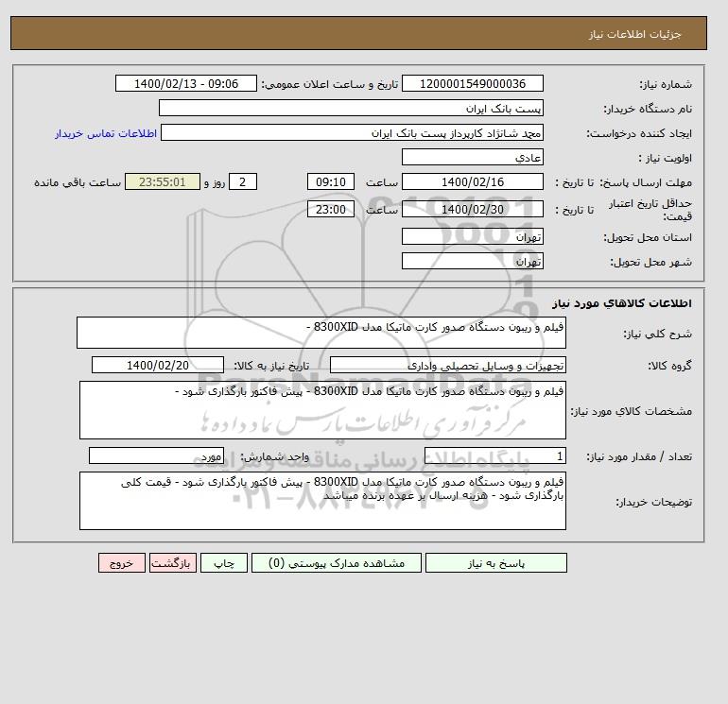The image size is (728, 704).
Task: Click the شرح کلی نیاز text box
Action: click(321, 333)
